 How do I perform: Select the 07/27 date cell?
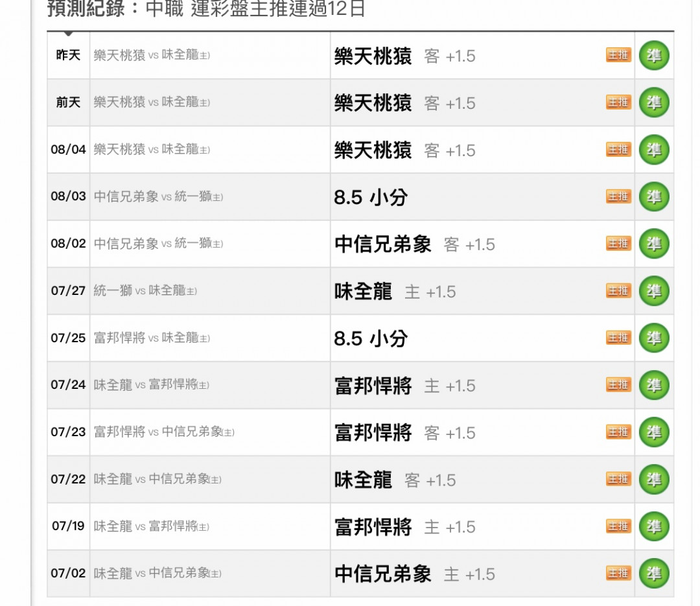point(68,291)
